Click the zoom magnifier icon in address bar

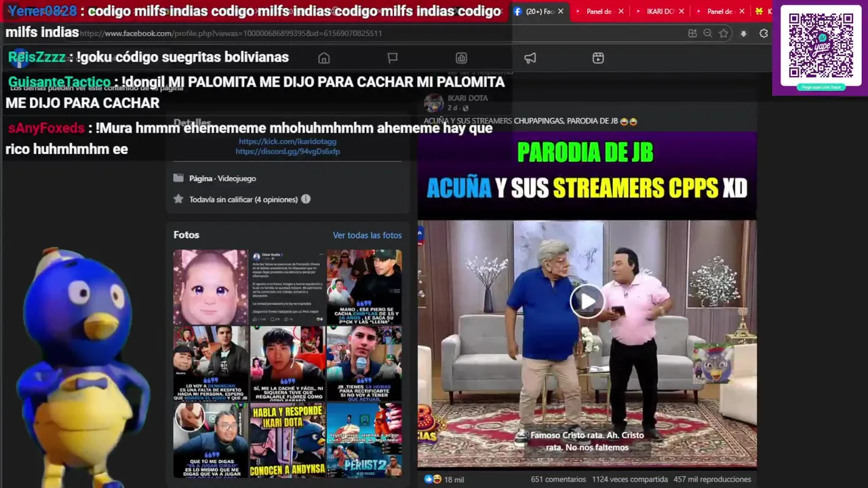(x=707, y=33)
